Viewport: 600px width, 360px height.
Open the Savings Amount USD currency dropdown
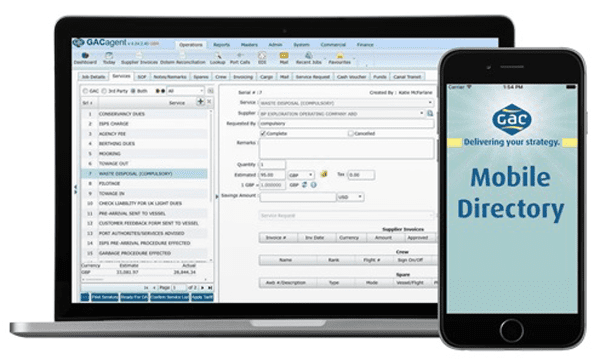(x=350, y=197)
